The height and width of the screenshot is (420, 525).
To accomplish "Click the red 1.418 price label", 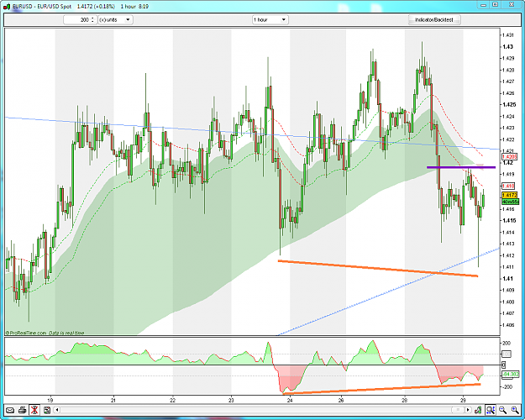I will (508, 186).
